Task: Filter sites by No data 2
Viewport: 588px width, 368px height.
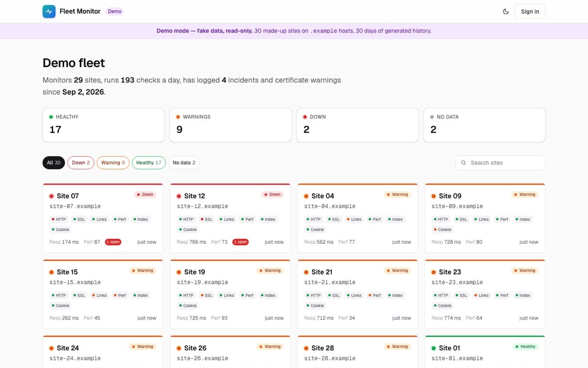Action: [184, 162]
